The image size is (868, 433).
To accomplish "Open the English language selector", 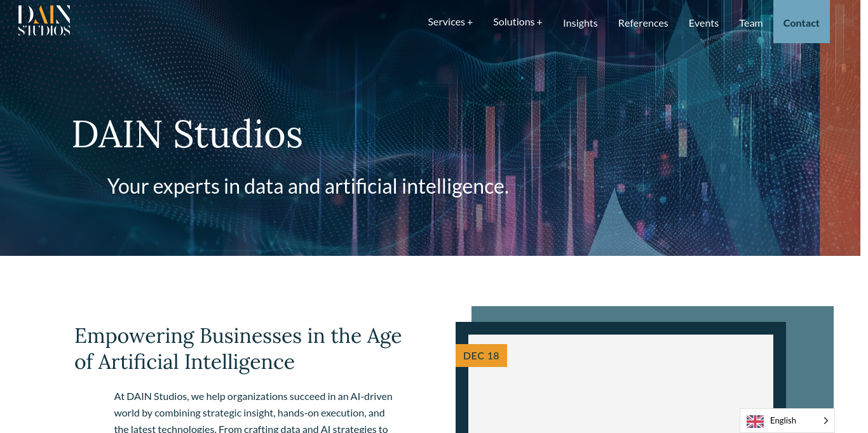I will tap(787, 420).
